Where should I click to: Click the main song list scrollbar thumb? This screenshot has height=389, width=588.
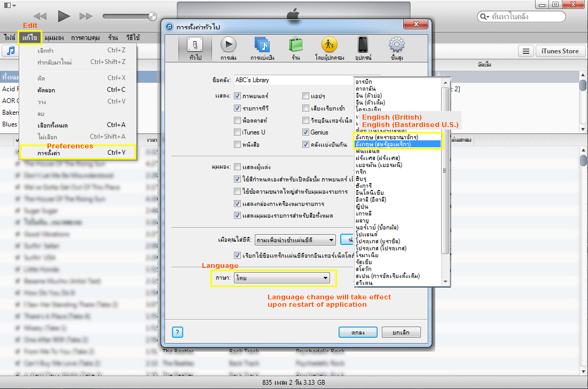pos(583,160)
